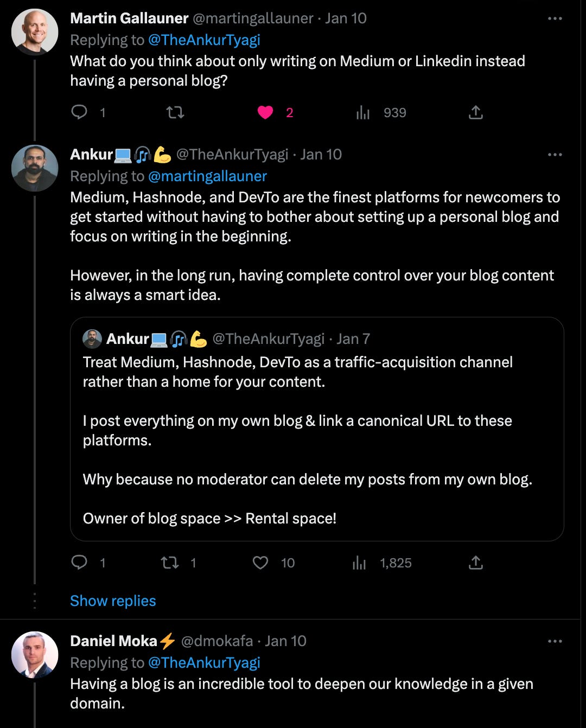Open the quoted Jan 7 tweet by Ankur

coord(317,429)
